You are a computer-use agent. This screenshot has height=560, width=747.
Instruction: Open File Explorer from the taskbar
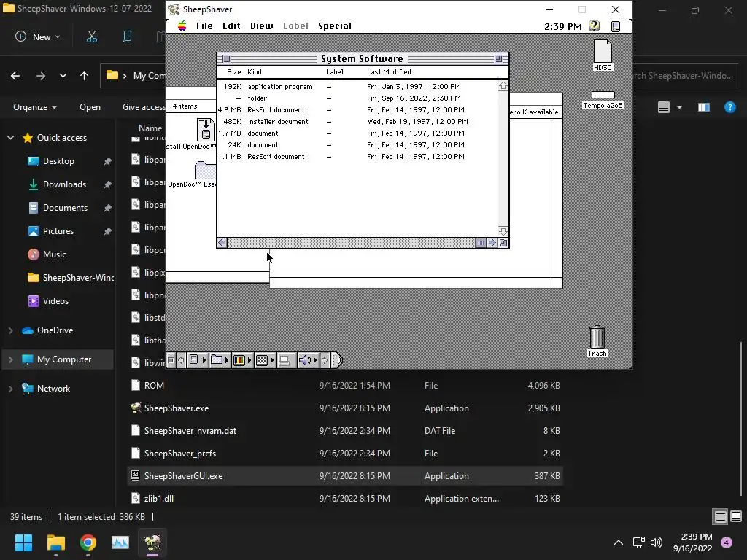(x=55, y=542)
